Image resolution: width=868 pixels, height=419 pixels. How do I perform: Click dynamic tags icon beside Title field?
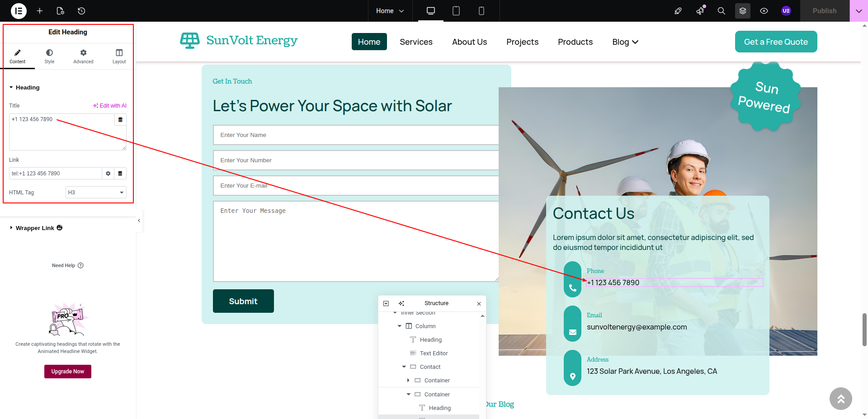pyautogui.click(x=120, y=120)
